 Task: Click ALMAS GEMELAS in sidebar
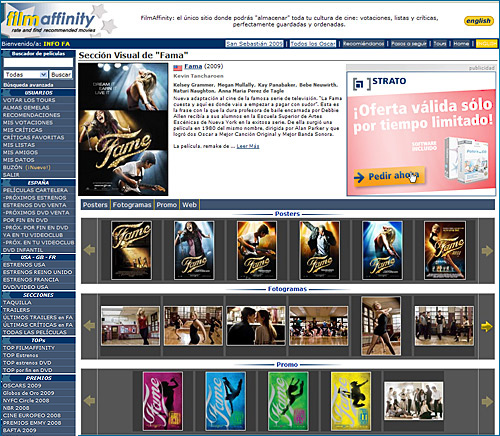pos(26,107)
